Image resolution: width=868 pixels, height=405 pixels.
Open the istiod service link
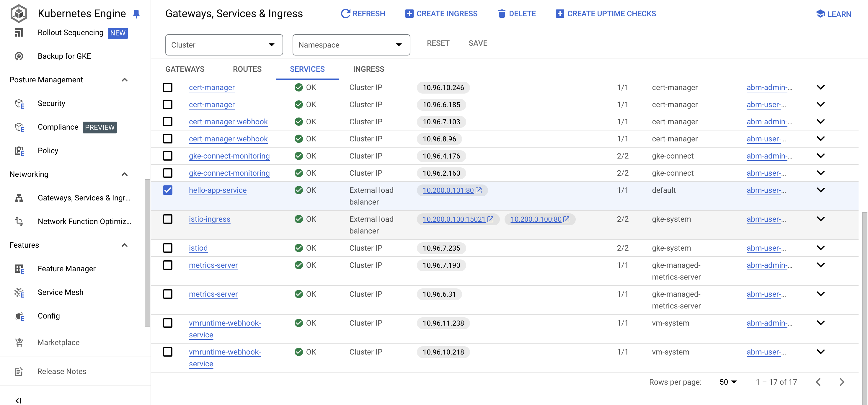point(198,248)
